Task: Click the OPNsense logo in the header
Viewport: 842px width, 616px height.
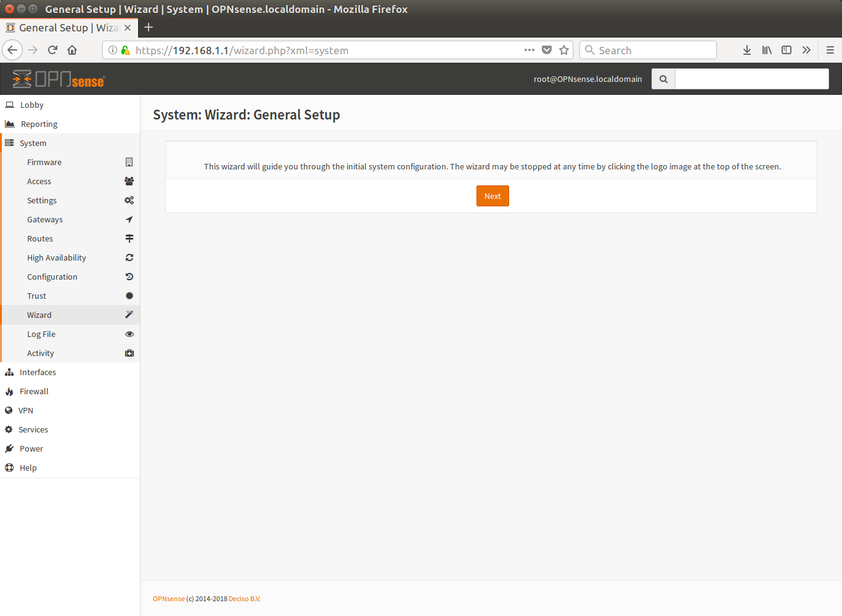Action: tap(59, 79)
